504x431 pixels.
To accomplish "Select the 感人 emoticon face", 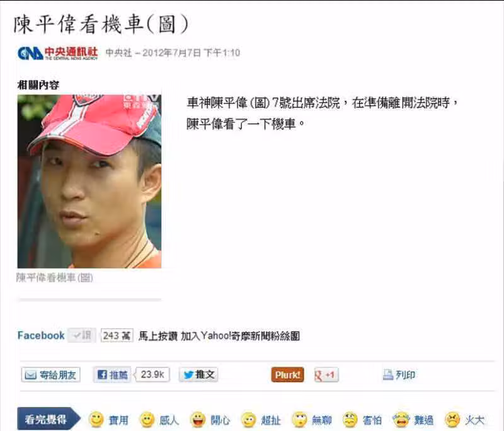I will coord(147,420).
